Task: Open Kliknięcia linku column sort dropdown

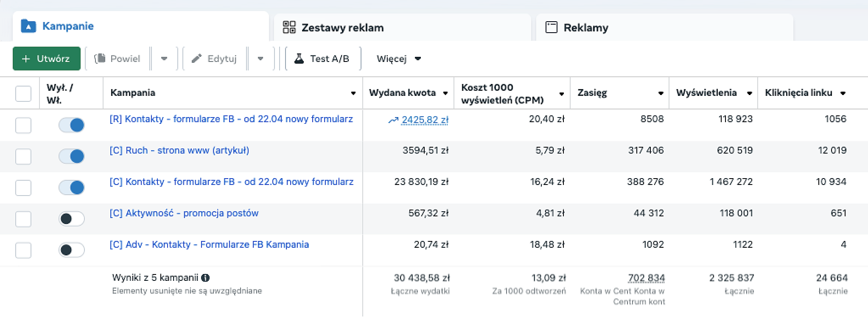Action: point(843,93)
